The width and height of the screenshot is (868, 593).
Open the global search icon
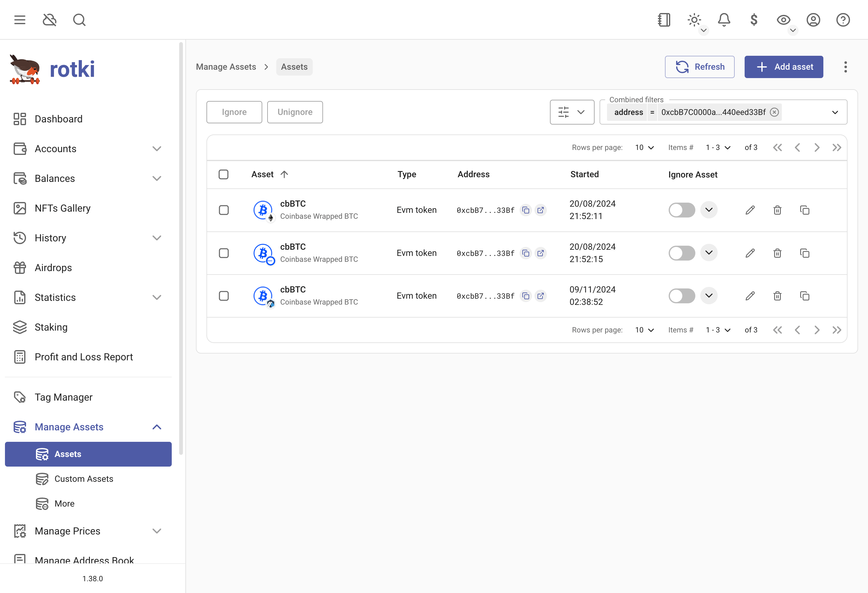(79, 20)
